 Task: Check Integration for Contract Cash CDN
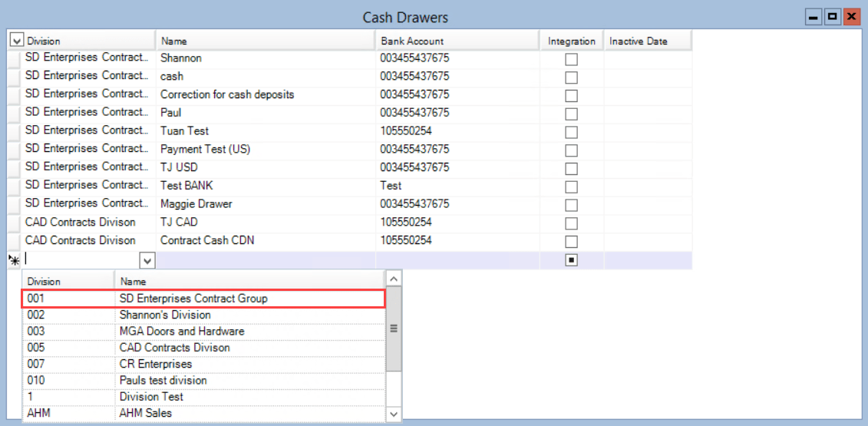571,242
